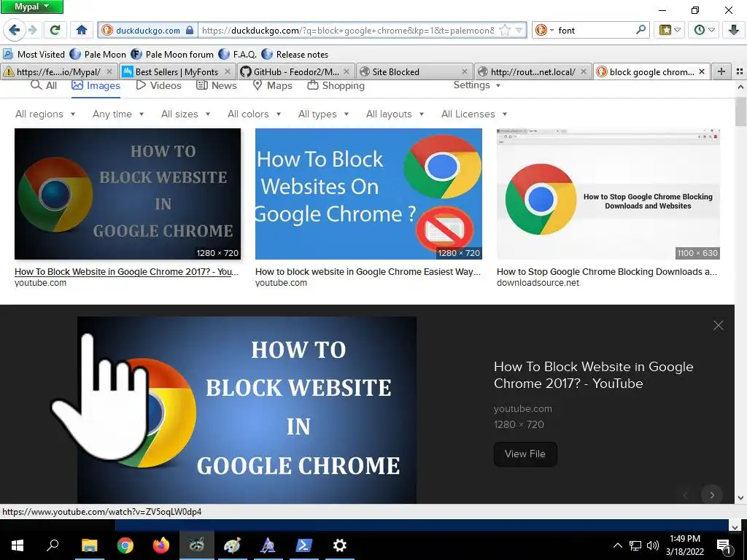
Task: Expand the All sizes filter
Action: [x=186, y=114]
